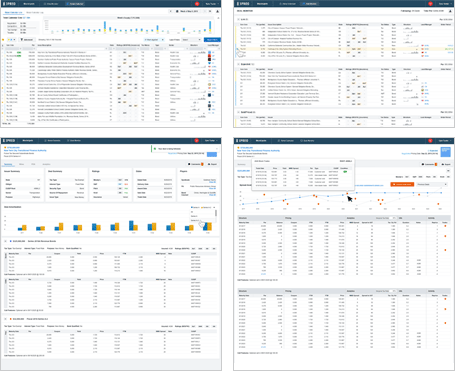Click blue thumbnail at top of spread chart window
This screenshot has width=455, height=371.
click(x=446, y=152)
